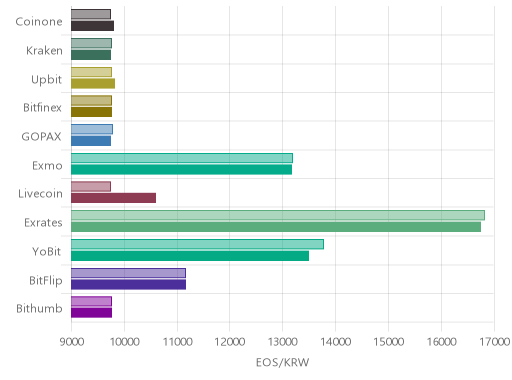Select the light blue upper GOPAX bar
This screenshot has width=512, height=380.
[92, 129]
